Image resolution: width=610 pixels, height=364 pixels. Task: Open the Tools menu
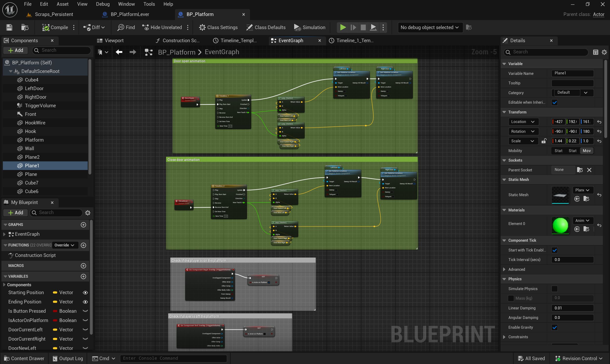point(149,4)
